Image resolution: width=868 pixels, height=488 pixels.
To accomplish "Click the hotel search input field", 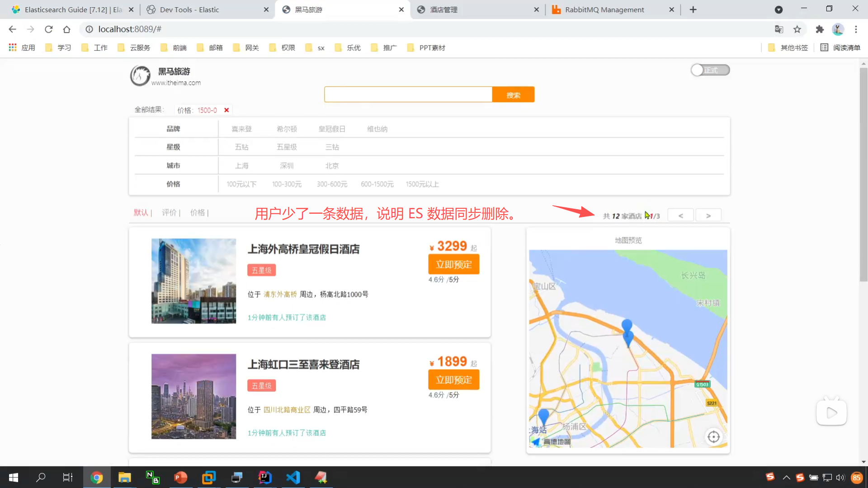I will click(408, 95).
